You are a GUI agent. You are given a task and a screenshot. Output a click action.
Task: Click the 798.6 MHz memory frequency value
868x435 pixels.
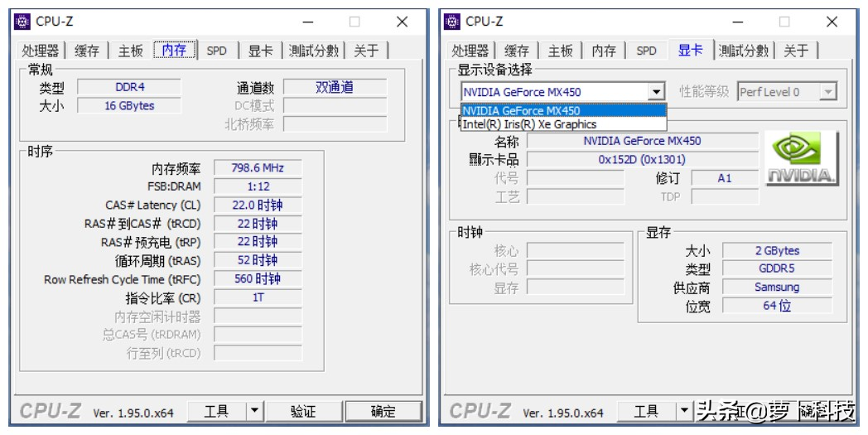[258, 167]
